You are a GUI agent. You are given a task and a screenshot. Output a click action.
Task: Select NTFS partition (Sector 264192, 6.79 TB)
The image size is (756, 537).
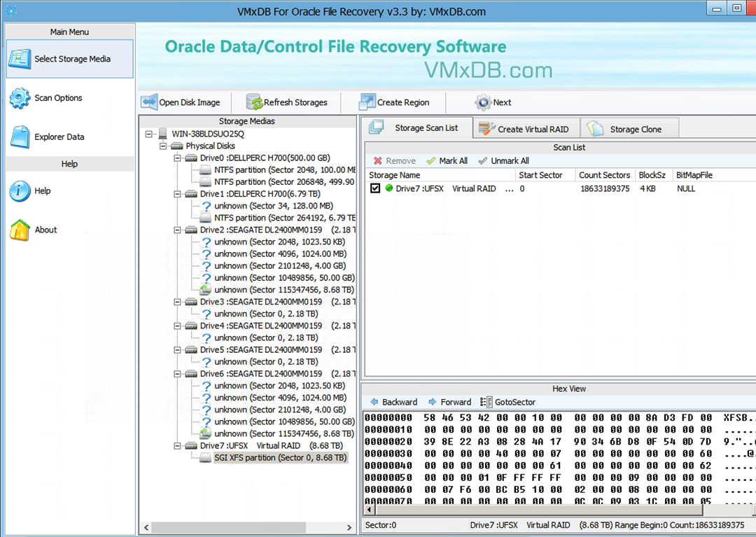284,218
